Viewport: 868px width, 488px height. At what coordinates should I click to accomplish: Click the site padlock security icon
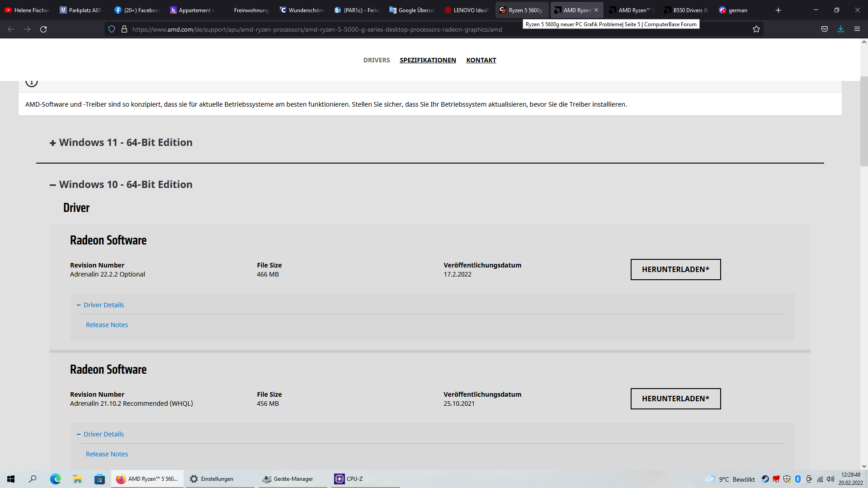124,29
